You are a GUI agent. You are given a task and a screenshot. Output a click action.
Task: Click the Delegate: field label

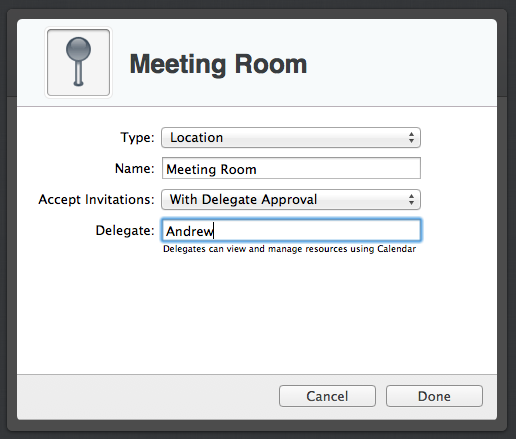125,230
